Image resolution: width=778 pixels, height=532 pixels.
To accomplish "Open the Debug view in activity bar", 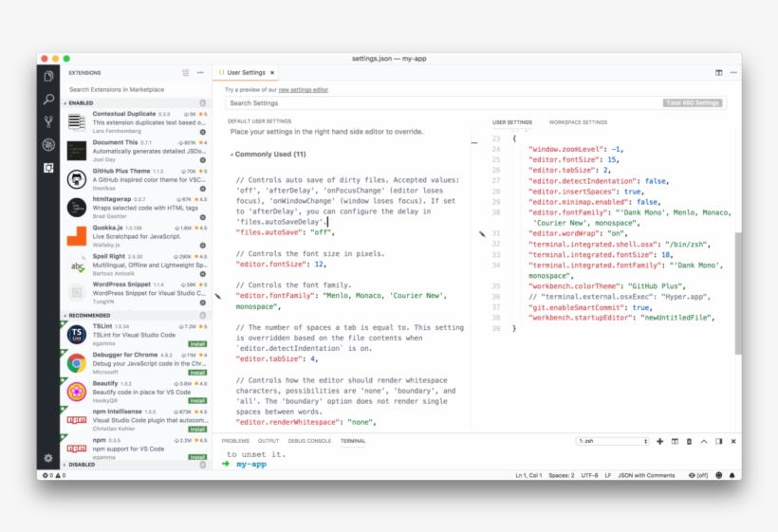I will 48,145.
